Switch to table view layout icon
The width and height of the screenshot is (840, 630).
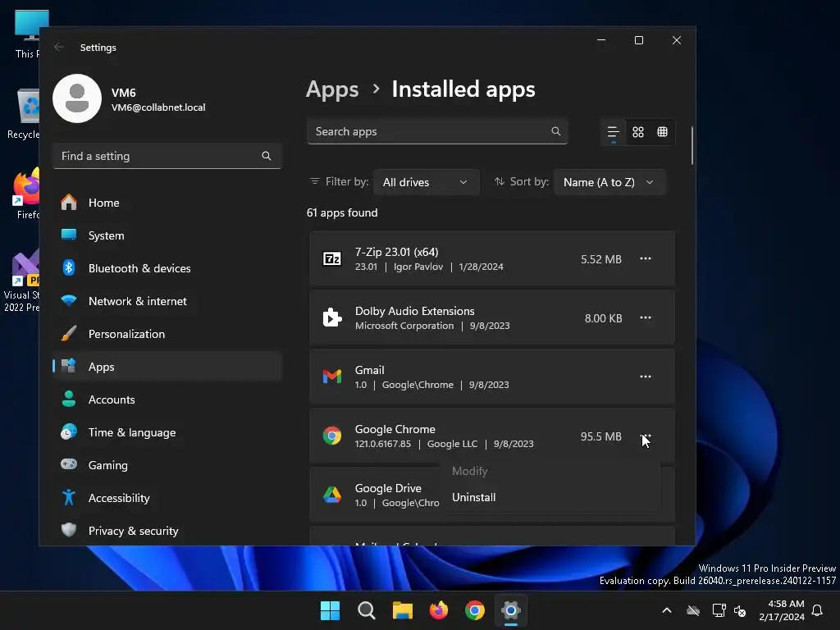coord(662,132)
